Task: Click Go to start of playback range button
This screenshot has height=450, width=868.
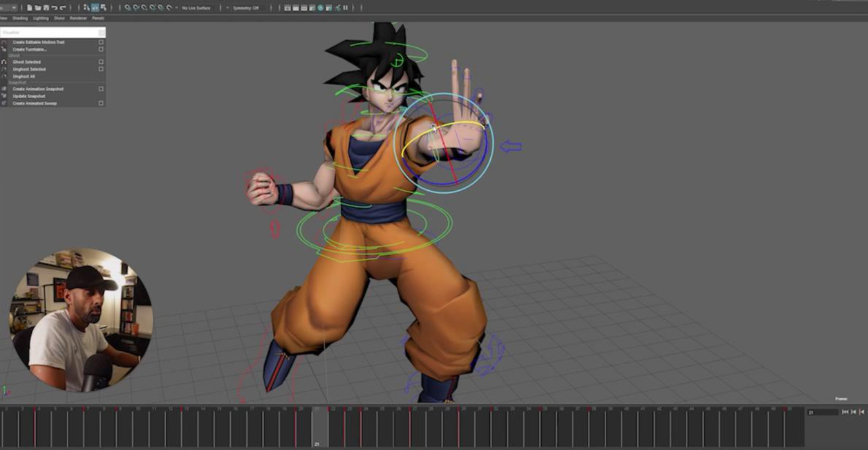Action: [845, 412]
